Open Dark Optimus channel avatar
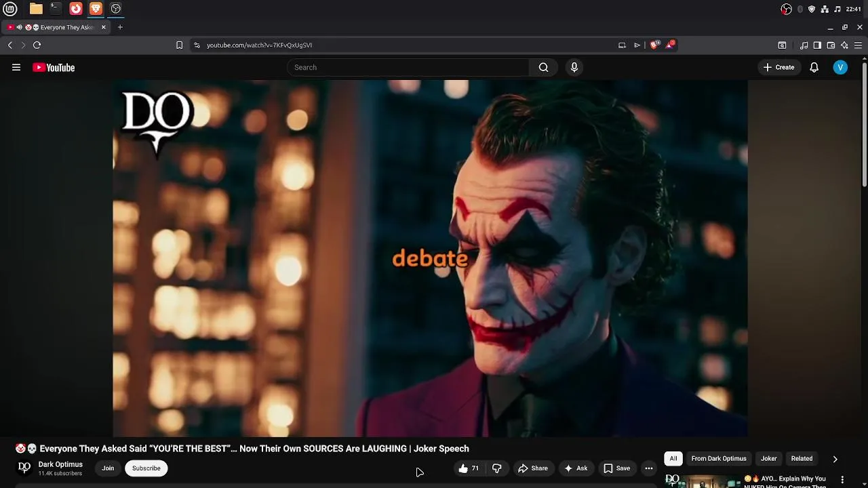The image size is (868, 488). click(24, 468)
